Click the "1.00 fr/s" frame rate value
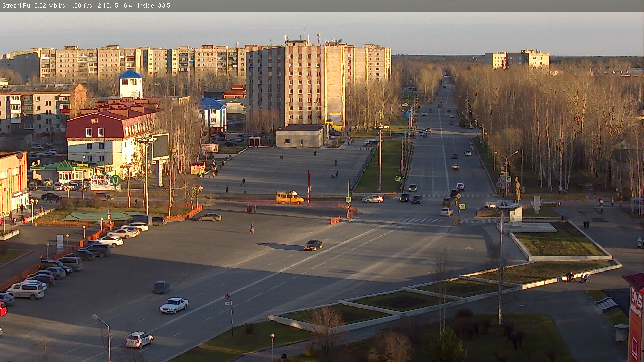 [x=81, y=6]
